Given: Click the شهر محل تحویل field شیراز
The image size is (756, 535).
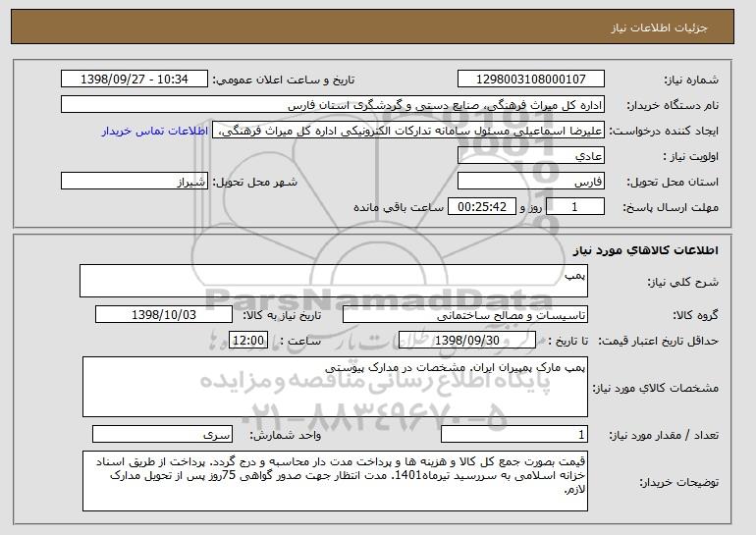Looking at the screenshot, I should pos(135,182).
